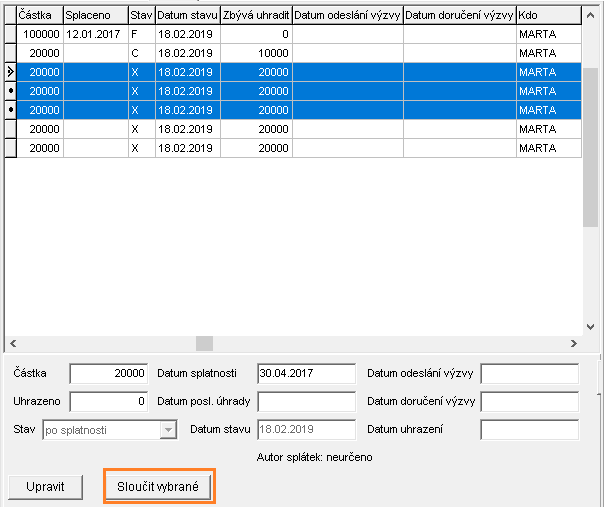Edit the Datum splatnosti field
The image size is (604, 507).
pyautogui.click(x=305, y=373)
